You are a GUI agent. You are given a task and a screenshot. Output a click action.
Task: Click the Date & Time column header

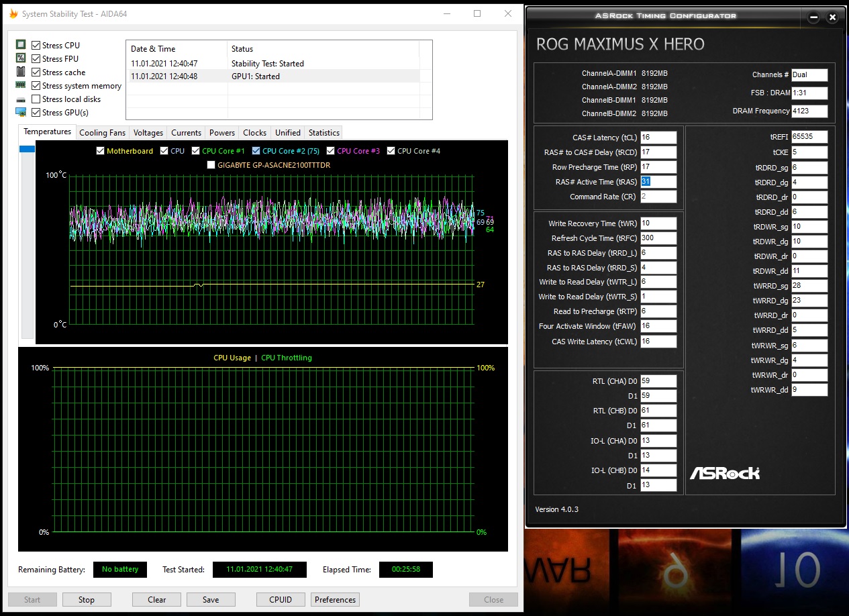click(x=177, y=49)
